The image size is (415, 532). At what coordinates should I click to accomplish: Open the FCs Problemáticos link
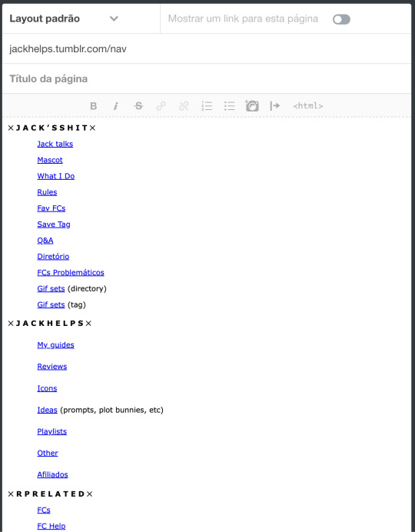(71, 272)
